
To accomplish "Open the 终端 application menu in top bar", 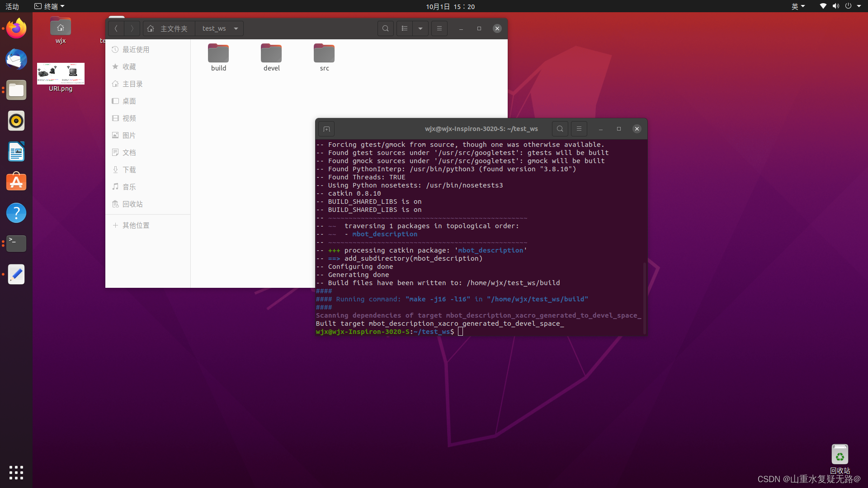I will point(50,6).
